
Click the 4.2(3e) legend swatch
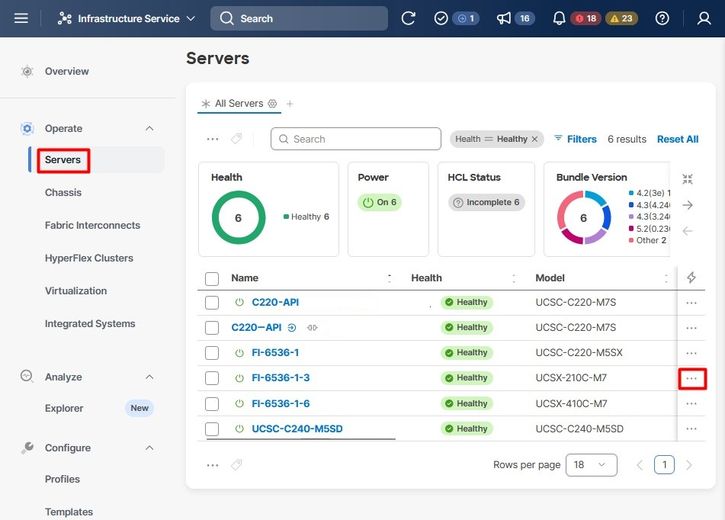(x=631, y=193)
